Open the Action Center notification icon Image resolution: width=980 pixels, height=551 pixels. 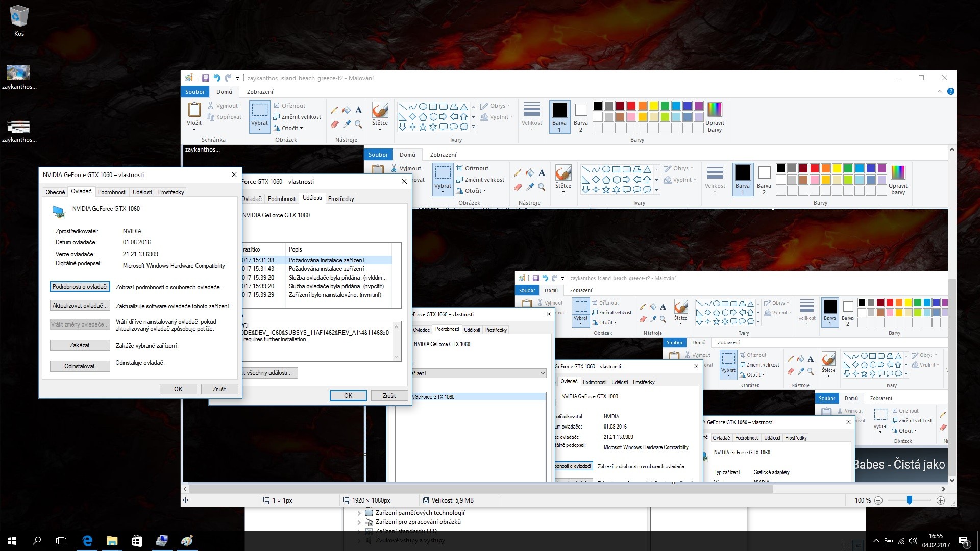pyautogui.click(x=964, y=541)
